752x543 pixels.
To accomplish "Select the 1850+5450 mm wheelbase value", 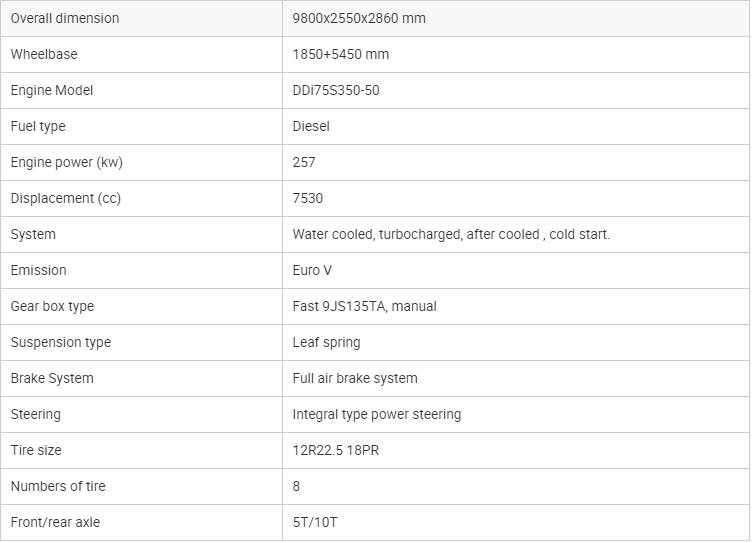I will coord(340,54).
